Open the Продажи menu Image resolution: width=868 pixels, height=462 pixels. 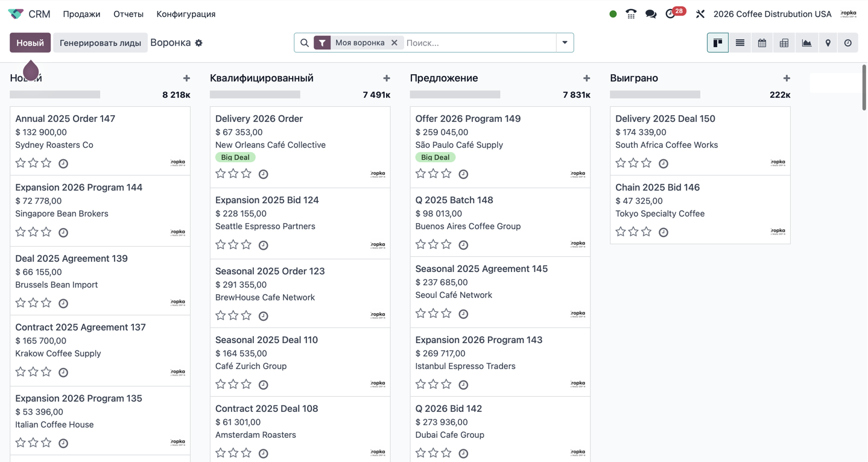click(x=81, y=14)
